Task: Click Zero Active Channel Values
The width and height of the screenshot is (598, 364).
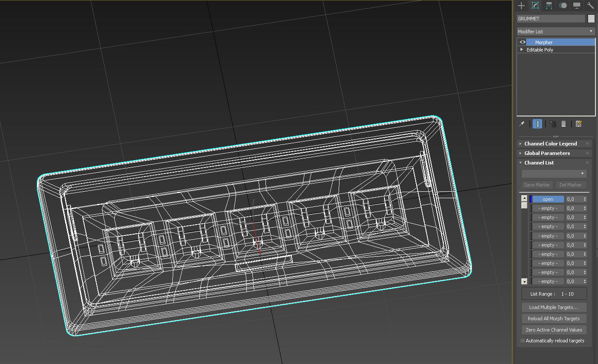Action: (x=554, y=330)
